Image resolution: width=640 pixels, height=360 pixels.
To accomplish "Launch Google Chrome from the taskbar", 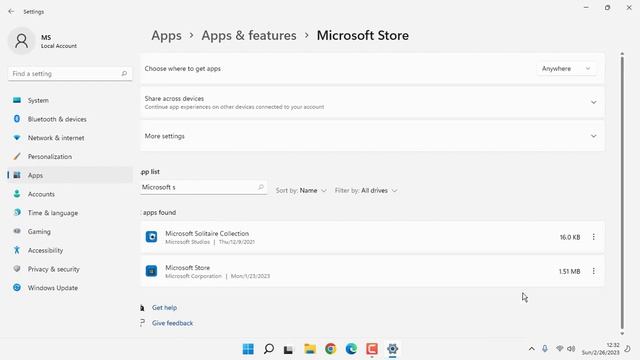I will pyautogui.click(x=331, y=349).
